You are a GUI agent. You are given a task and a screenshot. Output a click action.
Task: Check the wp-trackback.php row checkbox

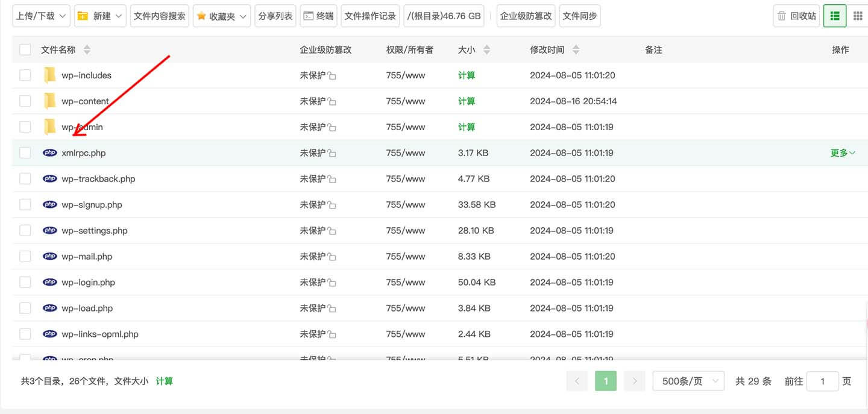pyautogui.click(x=25, y=179)
